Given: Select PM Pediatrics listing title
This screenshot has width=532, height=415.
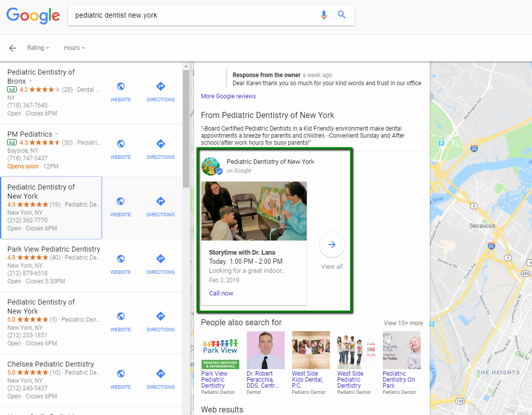Looking at the screenshot, I should [x=30, y=134].
